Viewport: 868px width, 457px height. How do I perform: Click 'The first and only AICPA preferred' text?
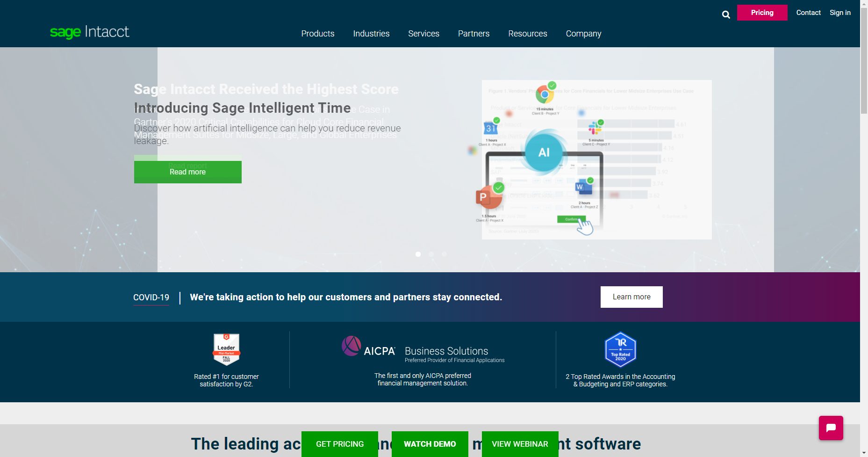[x=423, y=379]
